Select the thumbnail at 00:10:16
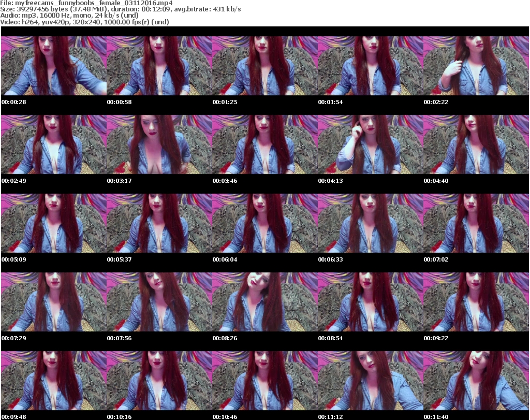This screenshot has height=420, width=530. point(159,381)
